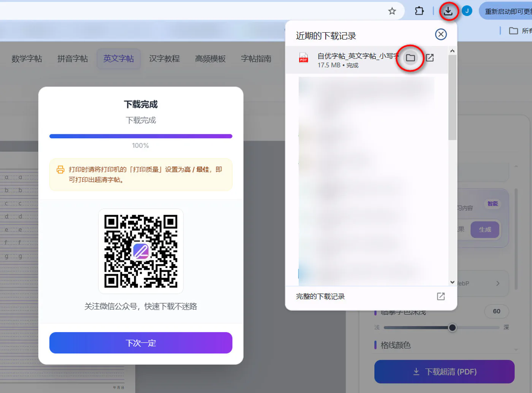Click the 智能 badge

click(492, 204)
